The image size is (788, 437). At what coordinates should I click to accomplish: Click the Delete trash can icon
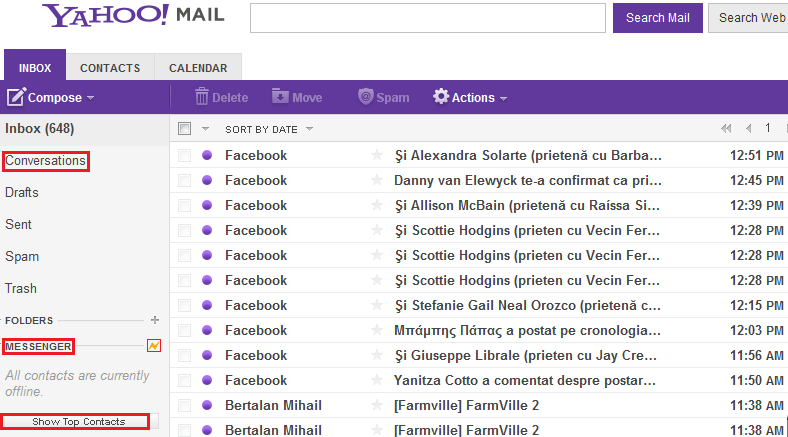202,96
